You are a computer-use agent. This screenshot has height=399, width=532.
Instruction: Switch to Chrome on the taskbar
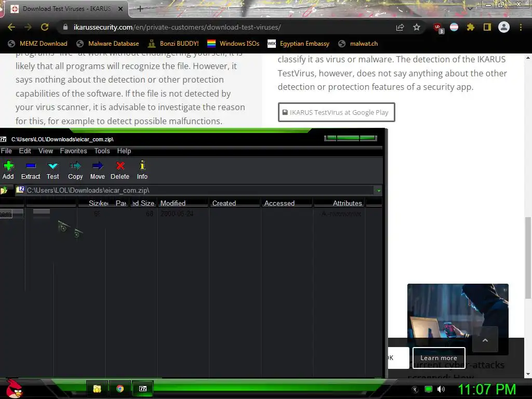(120, 389)
